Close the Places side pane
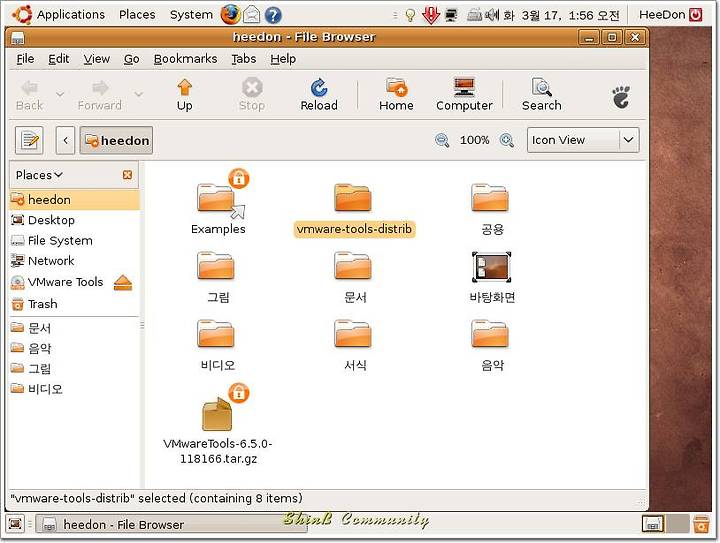The image size is (720, 543). click(127, 175)
